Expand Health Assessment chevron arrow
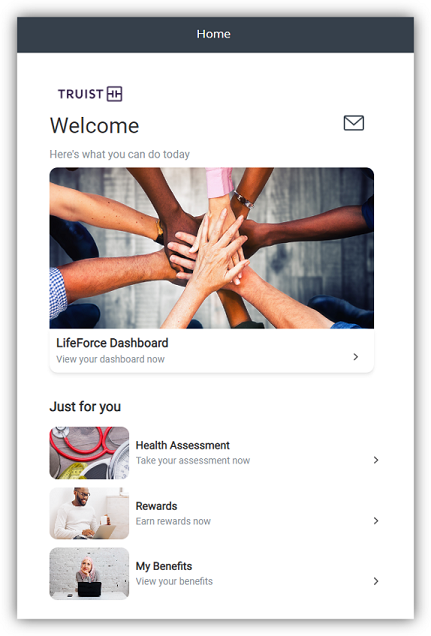 (376, 460)
